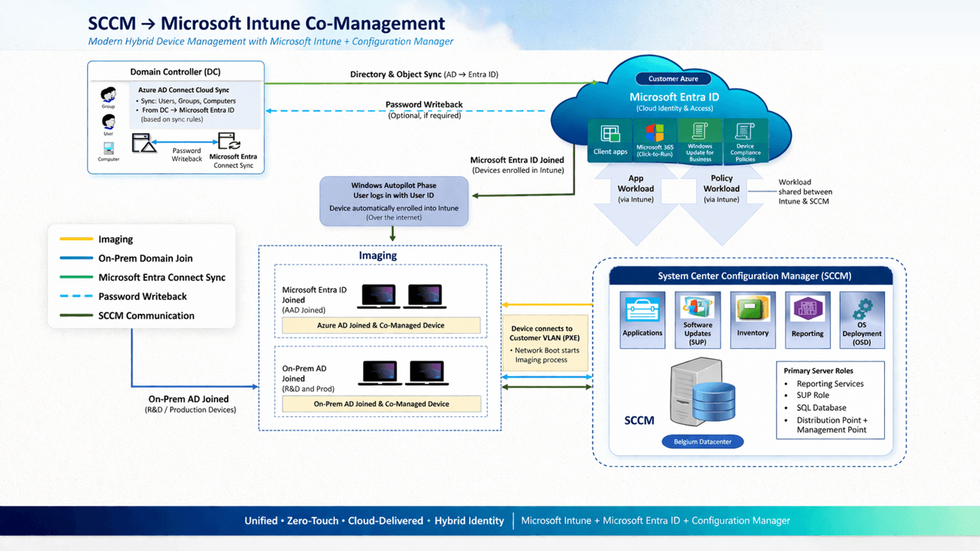Viewport: 980px width, 551px height.
Task: Open the Client apps tile
Action: click(610, 139)
